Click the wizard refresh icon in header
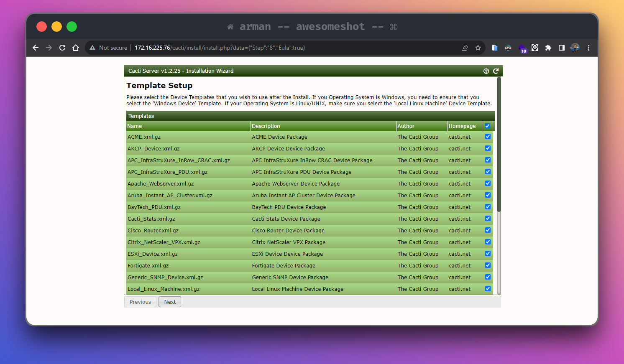Screen dimensions: 624x364 (496, 71)
